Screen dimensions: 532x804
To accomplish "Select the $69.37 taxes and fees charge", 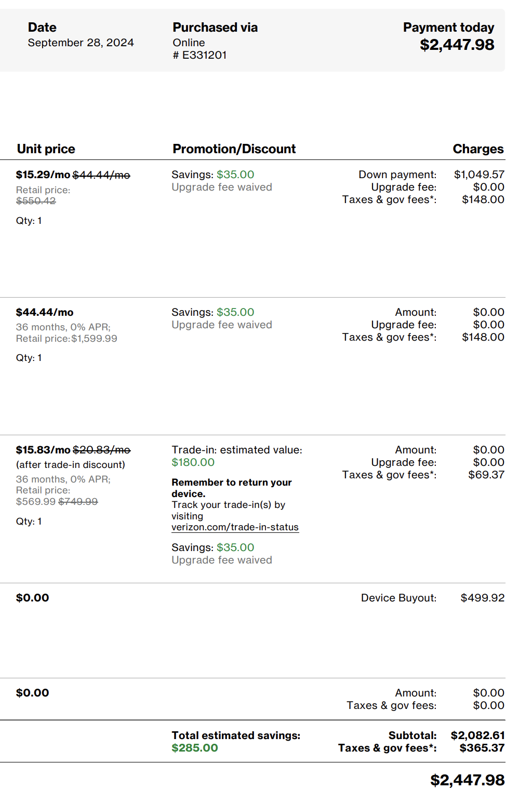I will 486,475.
